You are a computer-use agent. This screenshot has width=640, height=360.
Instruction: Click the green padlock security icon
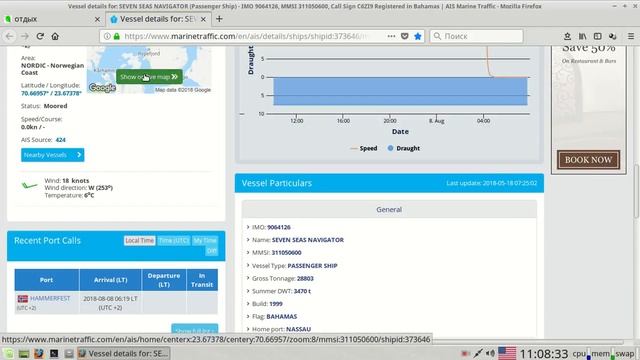(x=117, y=36)
